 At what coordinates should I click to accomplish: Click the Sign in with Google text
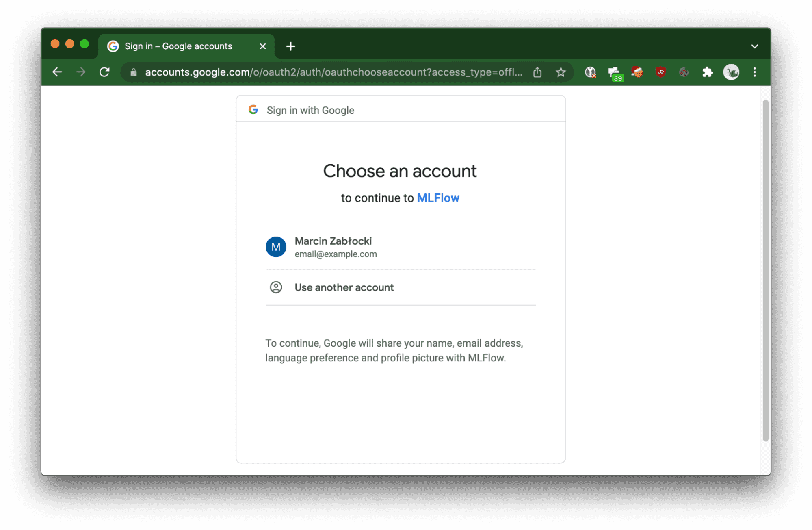pyautogui.click(x=310, y=110)
